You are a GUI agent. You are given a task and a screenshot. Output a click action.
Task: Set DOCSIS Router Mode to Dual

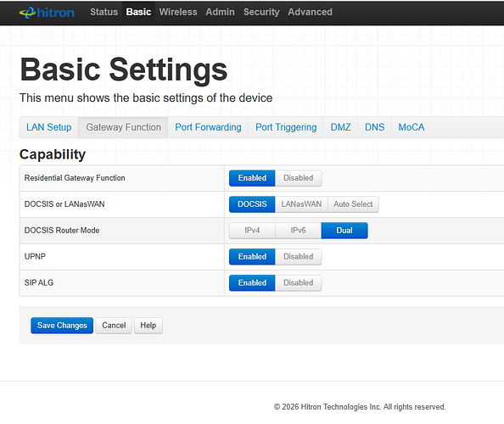pos(344,231)
